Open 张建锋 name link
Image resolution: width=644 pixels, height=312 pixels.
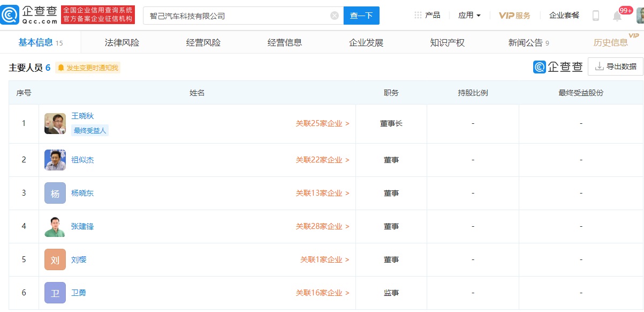coord(82,226)
